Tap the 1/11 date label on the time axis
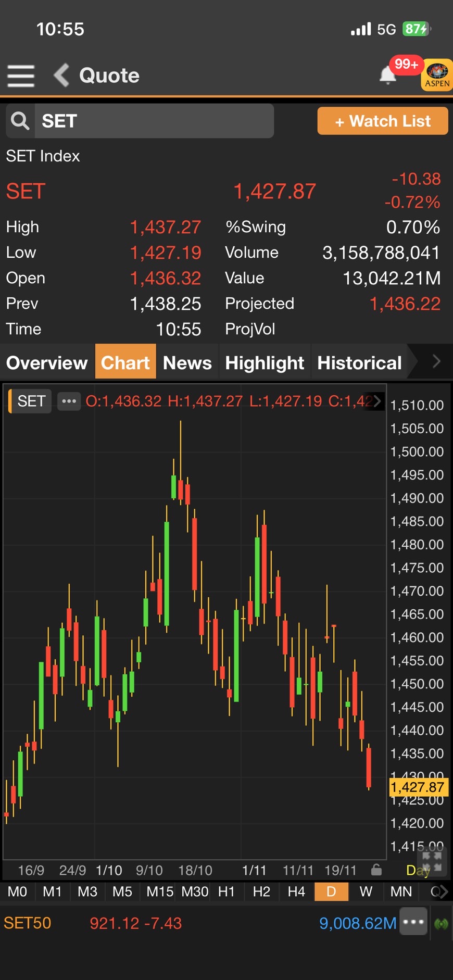The image size is (453, 980). pyautogui.click(x=254, y=870)
